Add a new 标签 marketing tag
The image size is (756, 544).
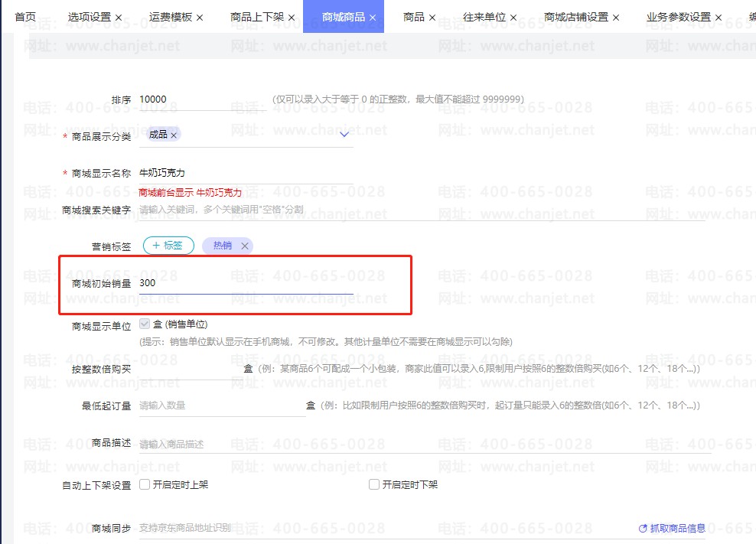(x=168, y=246)
